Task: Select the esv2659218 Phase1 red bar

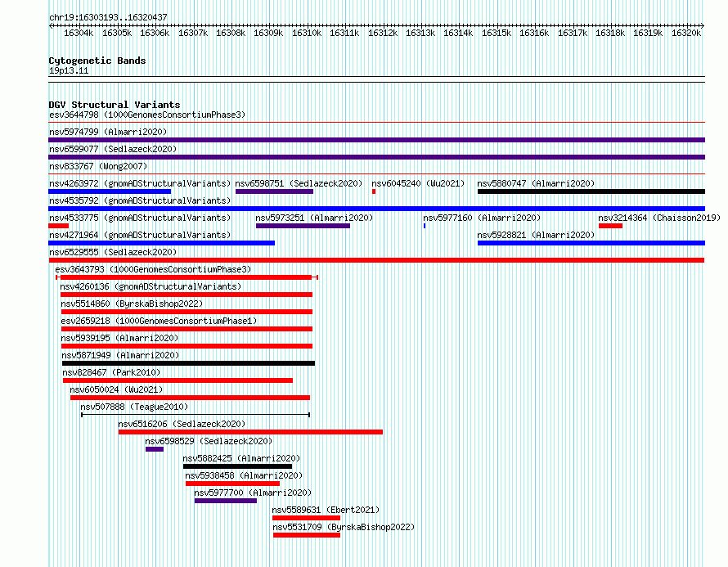Action: tap(186, 329)
